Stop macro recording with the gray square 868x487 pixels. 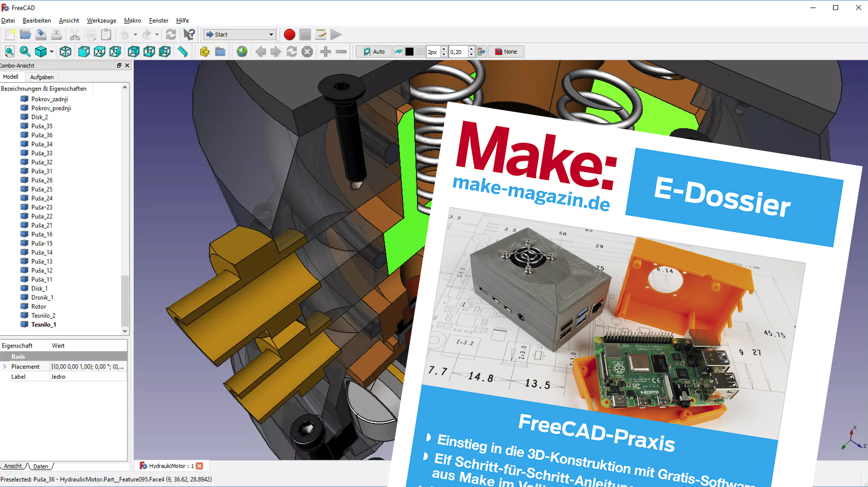click(305, 35)
